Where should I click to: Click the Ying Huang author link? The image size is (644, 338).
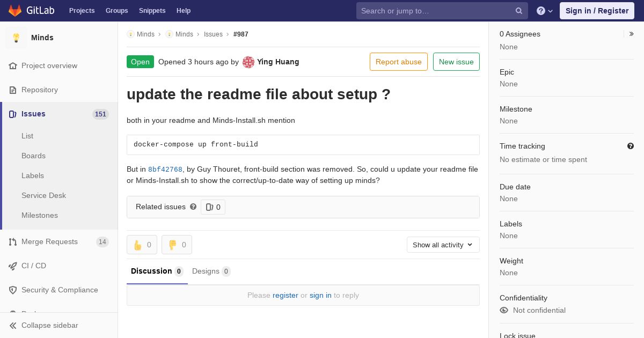[x=278, y=62]
